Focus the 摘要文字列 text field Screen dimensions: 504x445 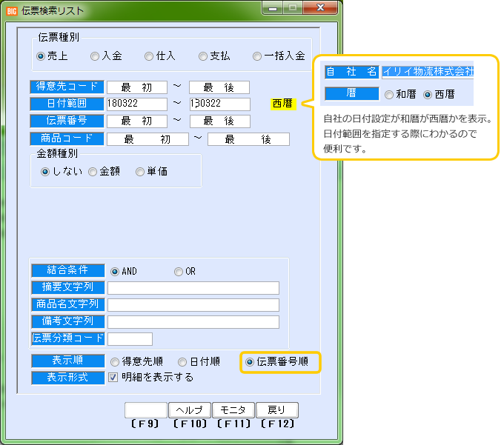pos(193,288)
